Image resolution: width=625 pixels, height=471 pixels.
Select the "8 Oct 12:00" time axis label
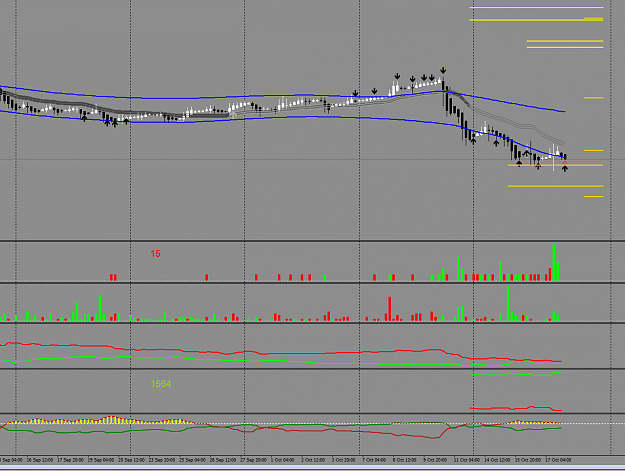pyautogui.click(x=405, y=460)
